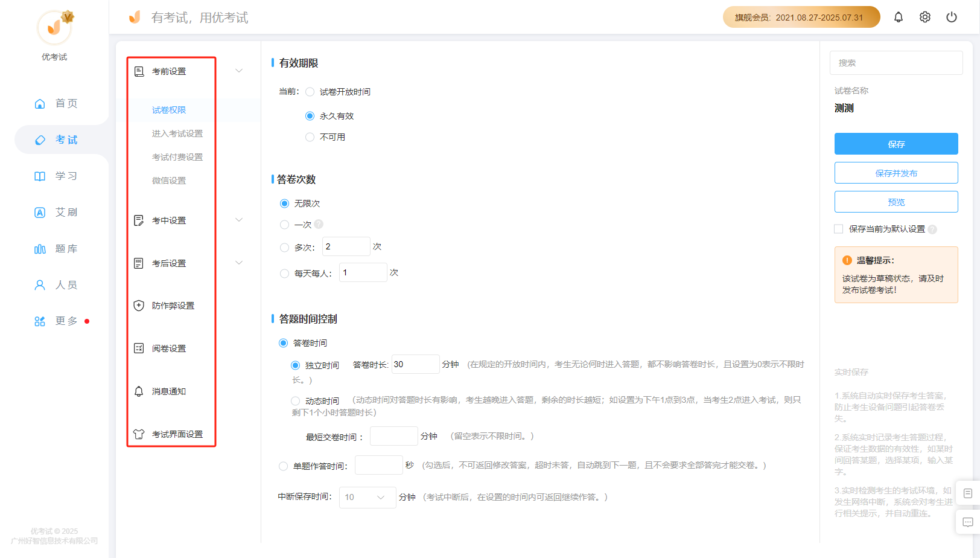The width and height of the screenshot is (980, 558).
Task: Click 旗舰会员 membership badge
Action: point(801,17)
